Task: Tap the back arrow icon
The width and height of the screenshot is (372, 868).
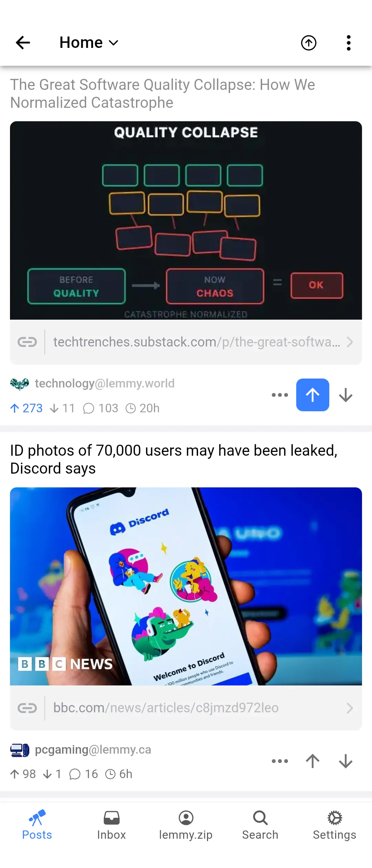Action: tap(23, 43)
